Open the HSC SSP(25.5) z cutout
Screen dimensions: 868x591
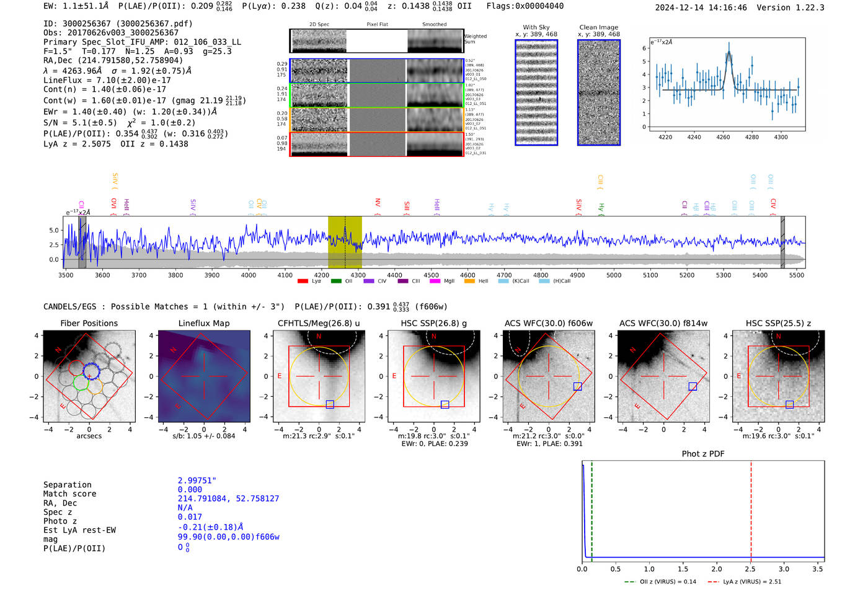779,376
